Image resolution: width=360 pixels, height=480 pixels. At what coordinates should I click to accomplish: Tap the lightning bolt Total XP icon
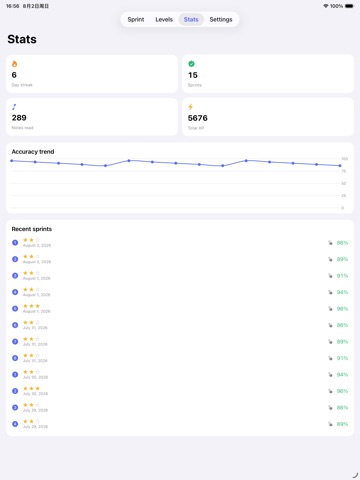(x=191, y=107)
